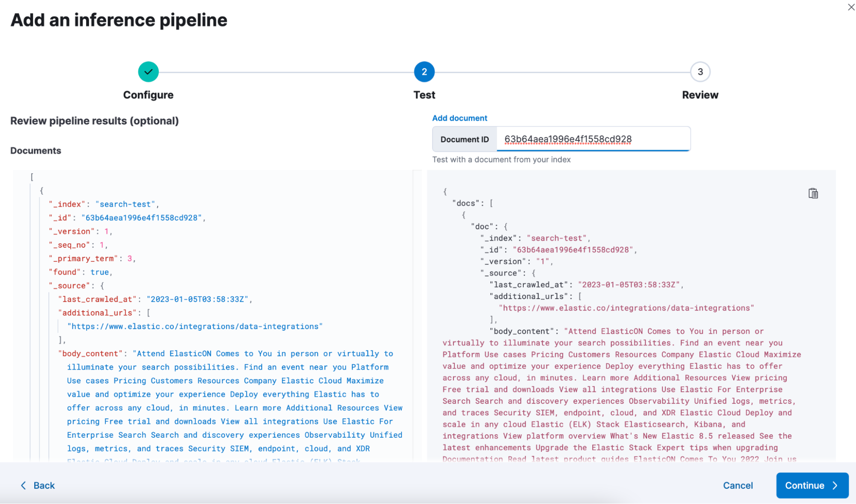The width and height of the screenshot is (856, 504).
Task: Click the "found": true line
Action: click(x=80, y=272)
